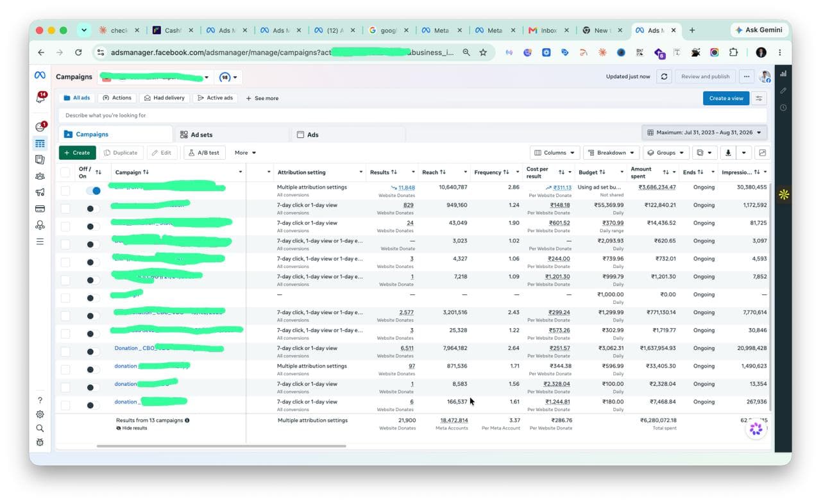Click the export download icon
Image resolution: width=821 pixels, height=504 pixels.
[728, 153]
